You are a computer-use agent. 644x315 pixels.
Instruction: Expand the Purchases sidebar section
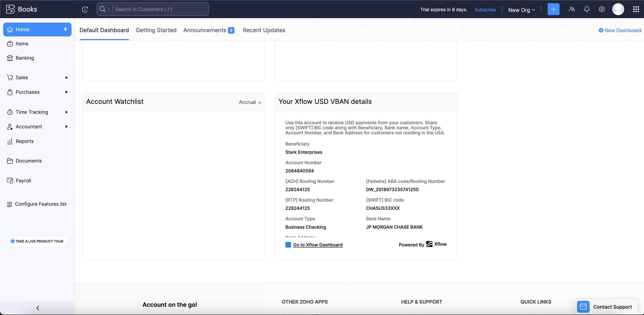click(28, 92)
